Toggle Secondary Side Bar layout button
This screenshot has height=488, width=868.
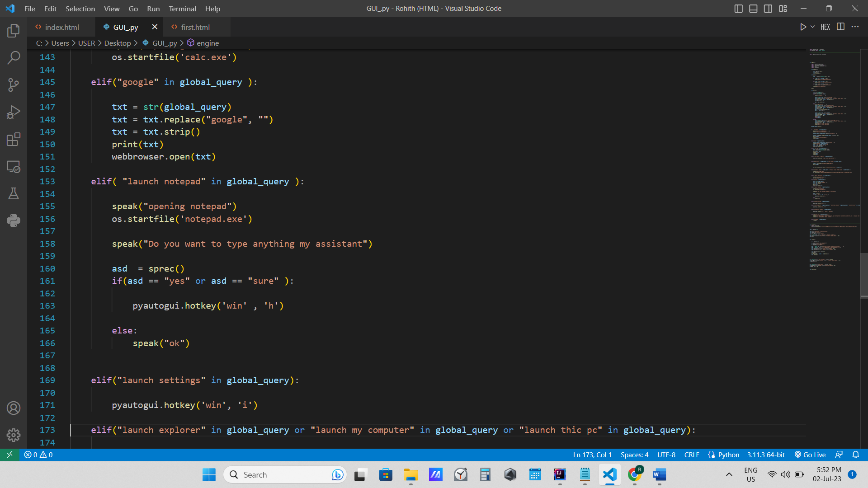(768, 9)
